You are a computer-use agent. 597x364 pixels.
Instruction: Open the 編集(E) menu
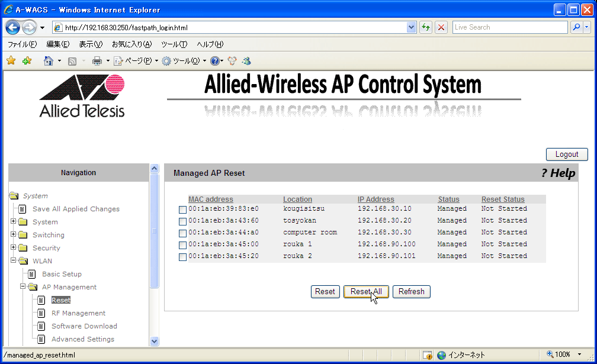(58, 44)
